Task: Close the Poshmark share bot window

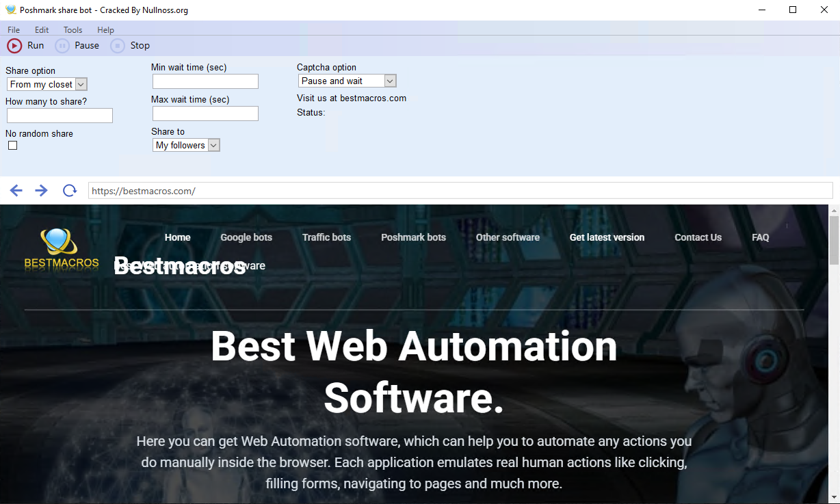Action: point(824,10)
